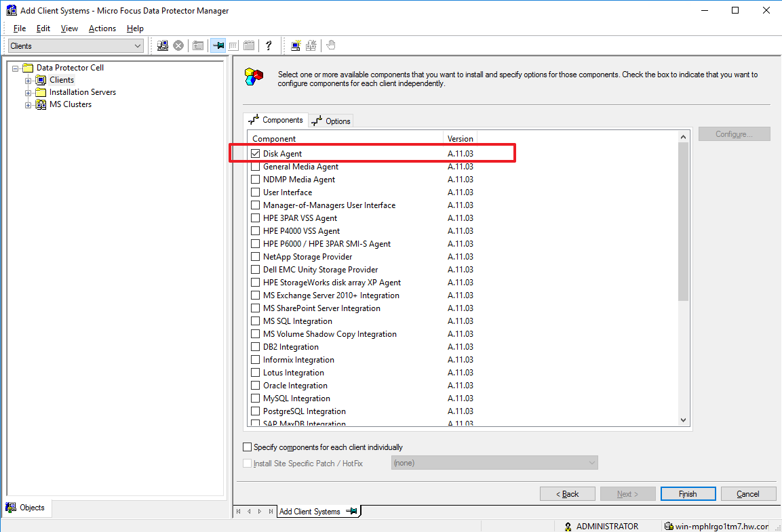
Task: Click the server icon in status bar
Action: pyautogui.click(x=669, y=526)
